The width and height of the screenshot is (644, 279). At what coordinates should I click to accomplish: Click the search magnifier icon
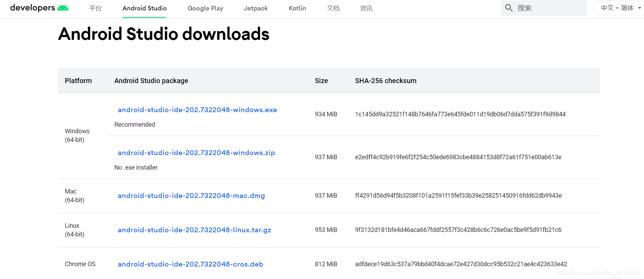coord(509,8)
